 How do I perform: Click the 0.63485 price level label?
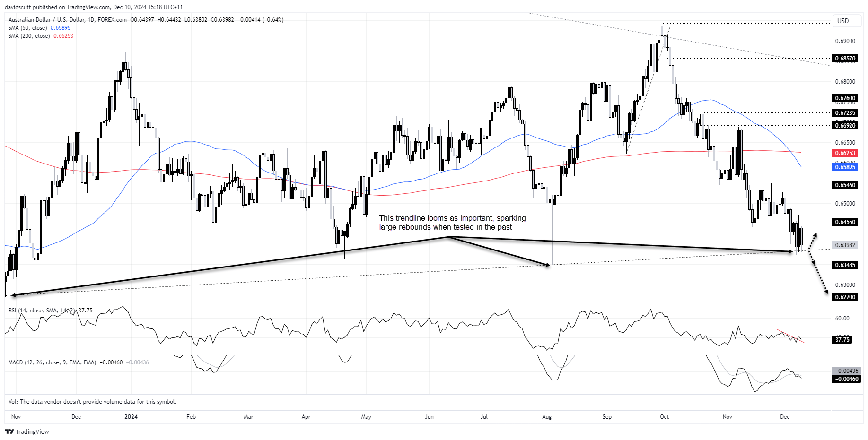[x=845, y=265]
